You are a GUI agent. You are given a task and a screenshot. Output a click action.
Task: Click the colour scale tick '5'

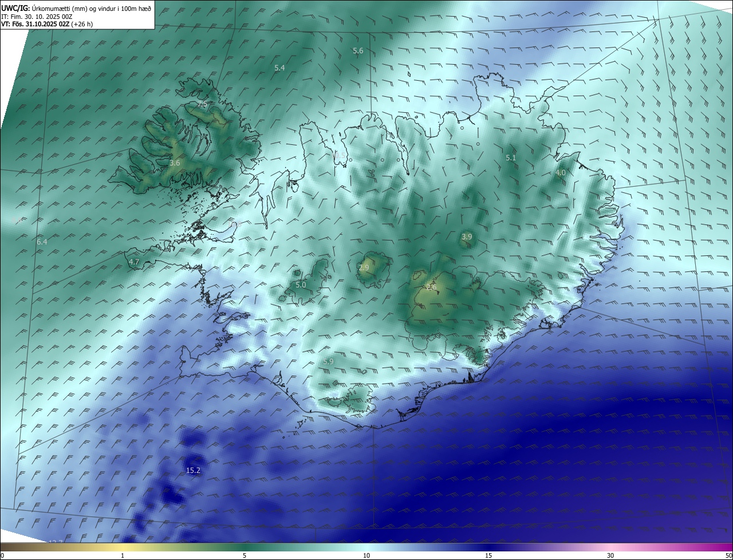coord(245,555)
